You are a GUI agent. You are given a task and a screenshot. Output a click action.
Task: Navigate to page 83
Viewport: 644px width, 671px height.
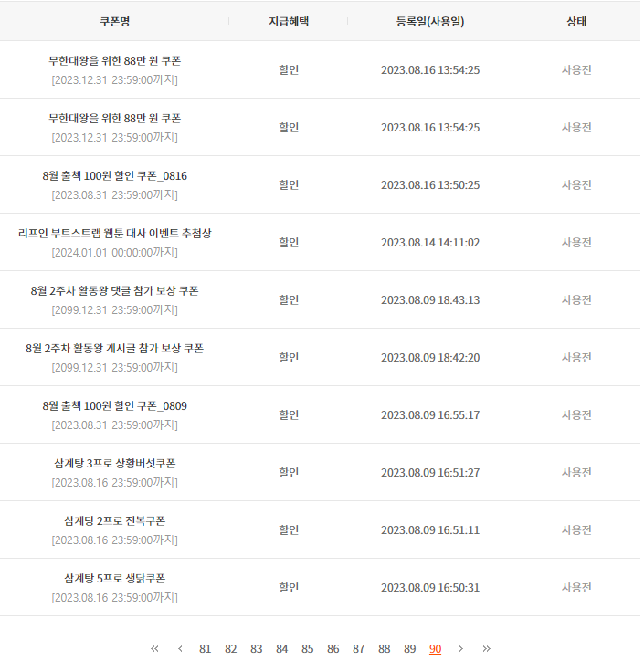pyautogui.click(x=256, y=649)
